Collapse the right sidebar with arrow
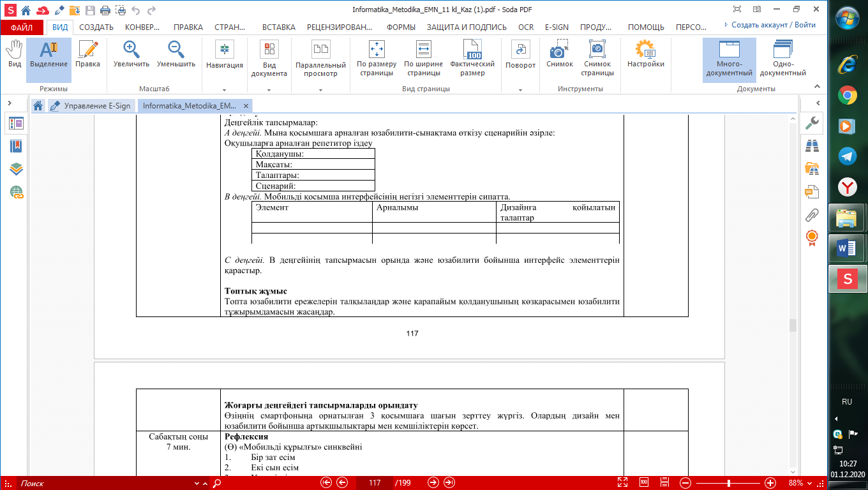This screenshot has width=868, height=490. [818, 103]
